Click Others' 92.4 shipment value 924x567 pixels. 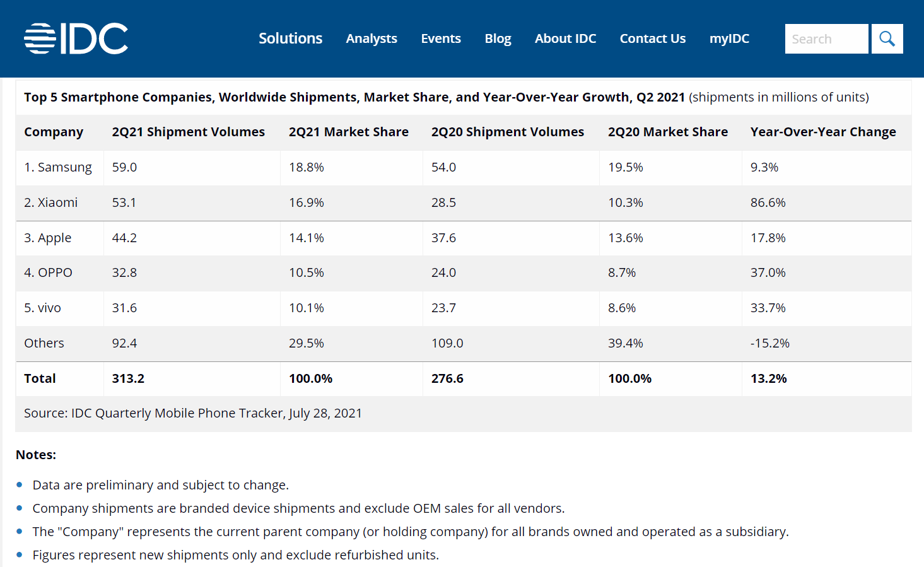click(125, 343)
